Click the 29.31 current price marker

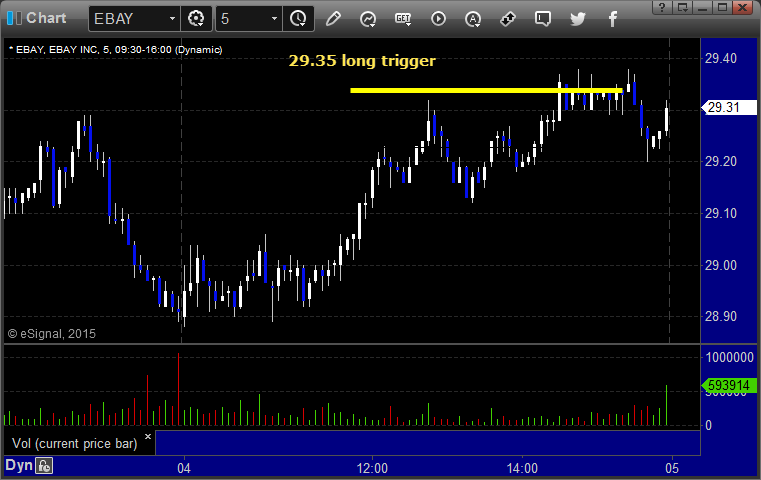pos(729,107)
